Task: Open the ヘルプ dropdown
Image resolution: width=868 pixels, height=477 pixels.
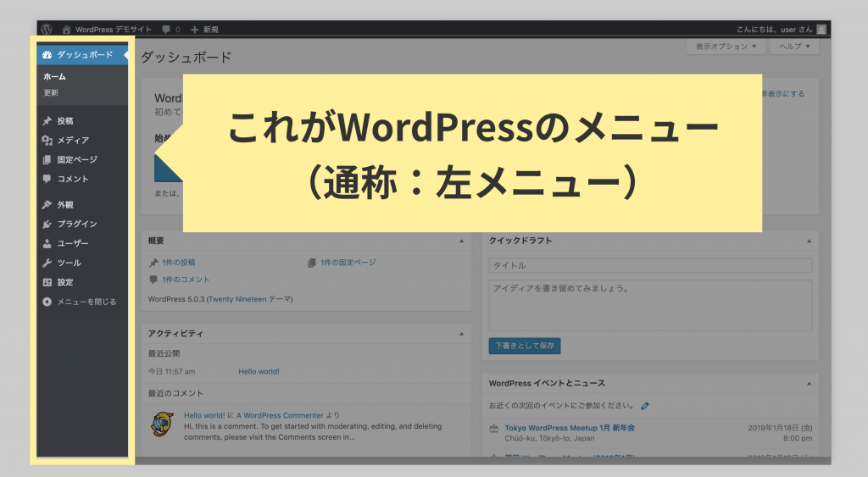Action: click(x=794, y=47)
